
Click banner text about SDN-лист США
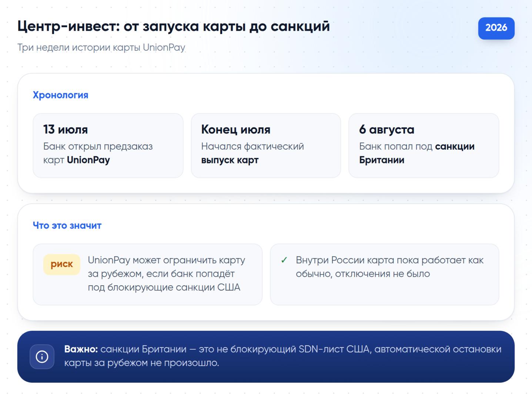283,356
